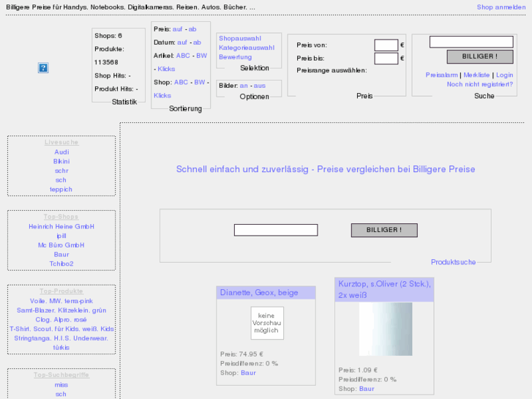
Task: Click the Kurztop product image
Action: point(386,329)
